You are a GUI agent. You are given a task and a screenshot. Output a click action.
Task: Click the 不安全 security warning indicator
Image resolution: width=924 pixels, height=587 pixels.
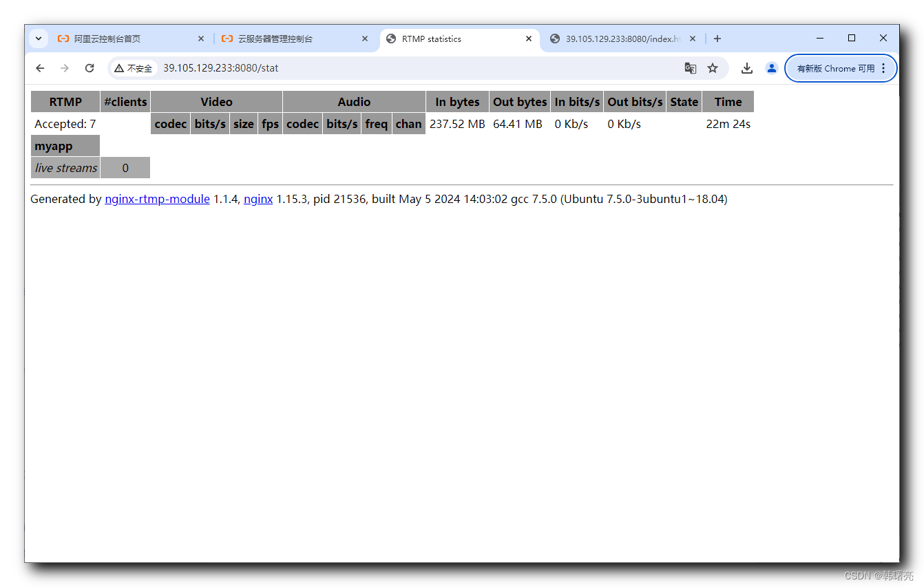(134, 68)
